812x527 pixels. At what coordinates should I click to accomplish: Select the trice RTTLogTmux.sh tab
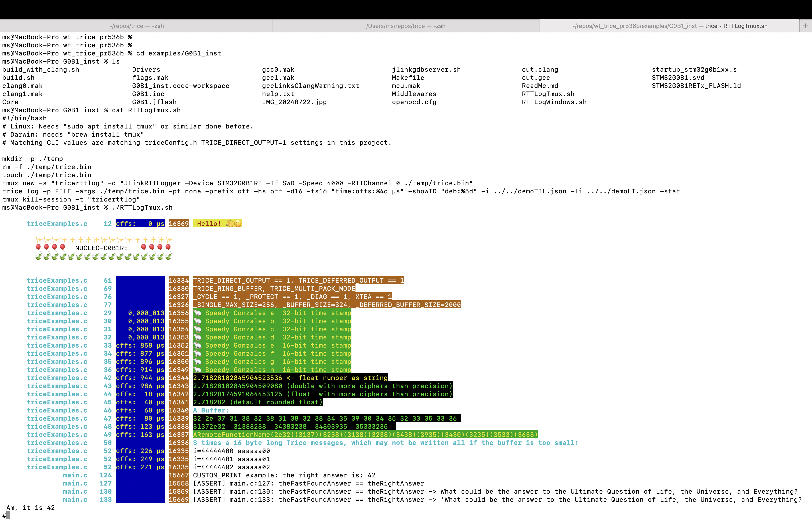(x=669, y=26)
